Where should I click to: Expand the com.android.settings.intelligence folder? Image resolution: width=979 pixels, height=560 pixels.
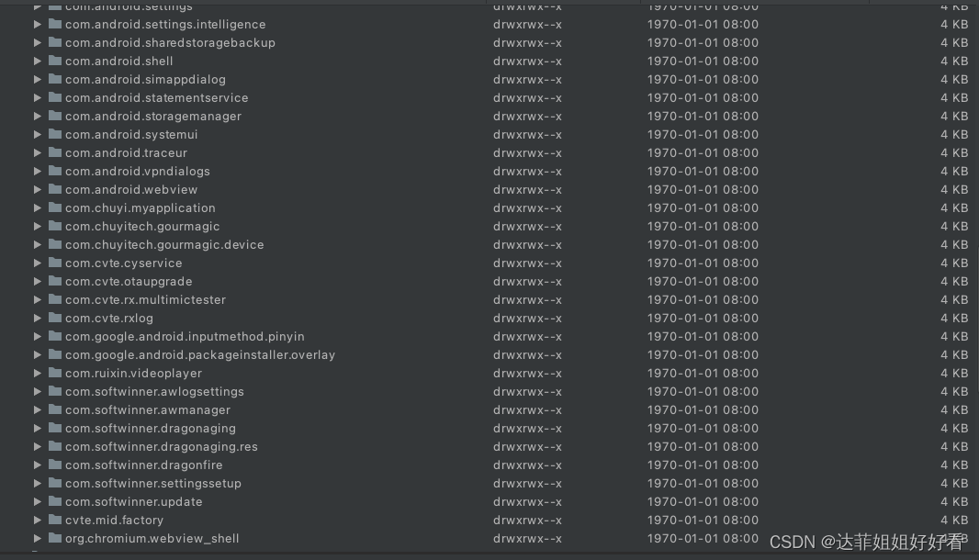click(37, 25)
